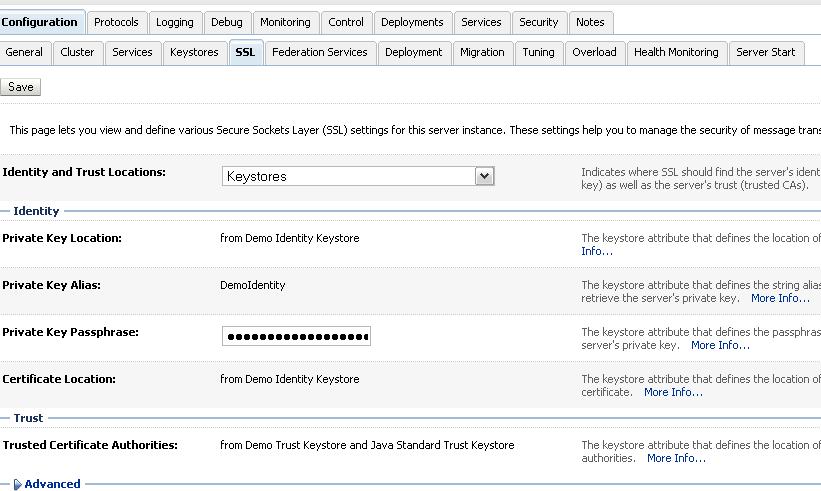This screenshot has width=821, height=491.
Task: Click More Info for Trusted Certificate Authorities
Action: (x=676, y=458)
